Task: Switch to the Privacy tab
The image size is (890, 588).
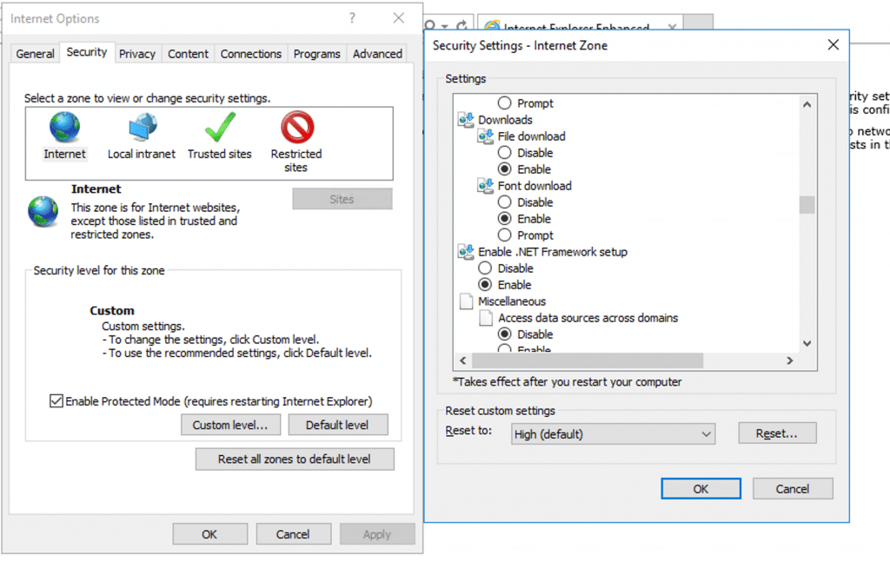Action: tap(136, 53)
